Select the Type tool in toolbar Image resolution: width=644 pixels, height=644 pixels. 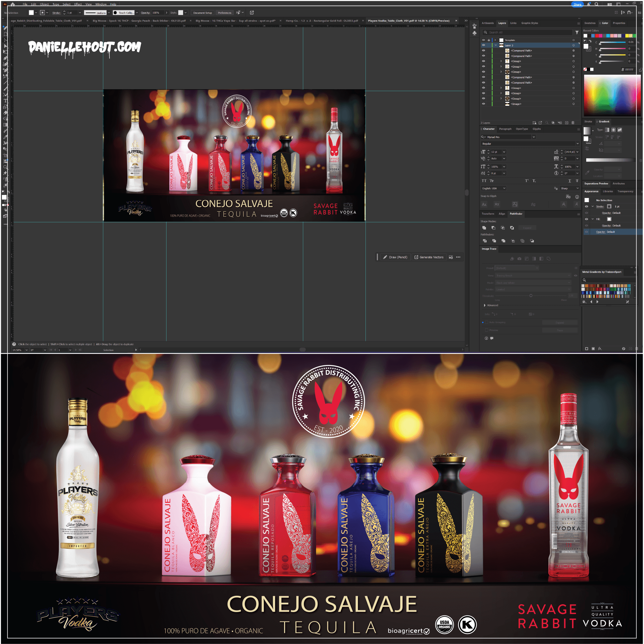(x=5, y=101)
